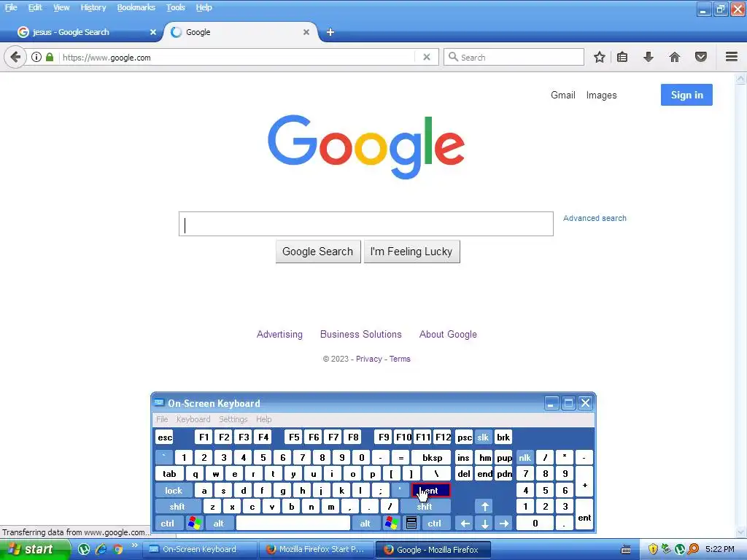The image size is (747, 560).
Task: Click the green padlock security icon
Action: [x=50, y=57]
